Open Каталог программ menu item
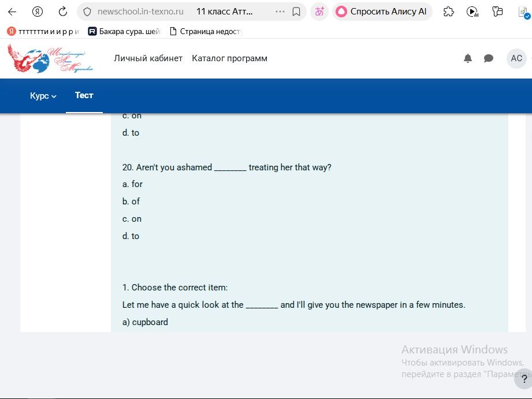Image resolution: width=532 pixels, height=399 pixels. (x=230, y=58)
